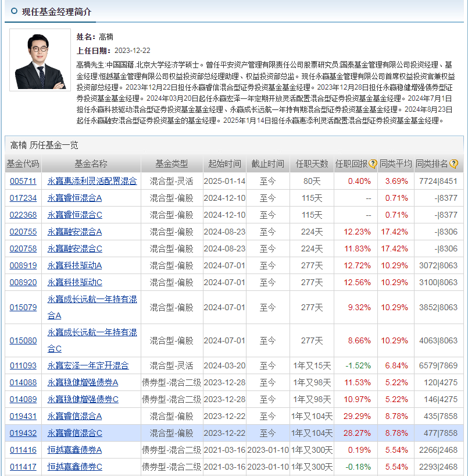Viewport: 468px width, 476px height.
Task: Click the 基金代码 column header
Action: tap(23, 164)
